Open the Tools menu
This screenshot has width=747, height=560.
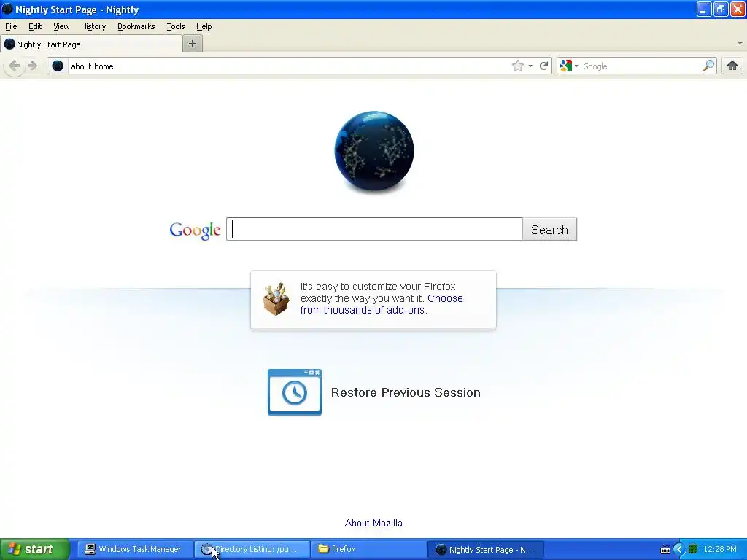[x=176, y=27]
